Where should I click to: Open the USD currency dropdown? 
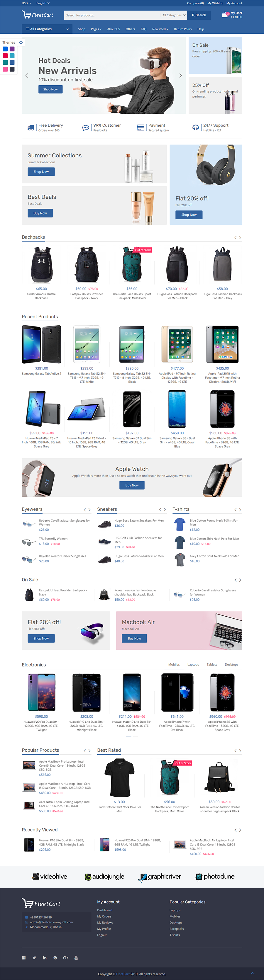pyautogui.click(x=26, y=3)
